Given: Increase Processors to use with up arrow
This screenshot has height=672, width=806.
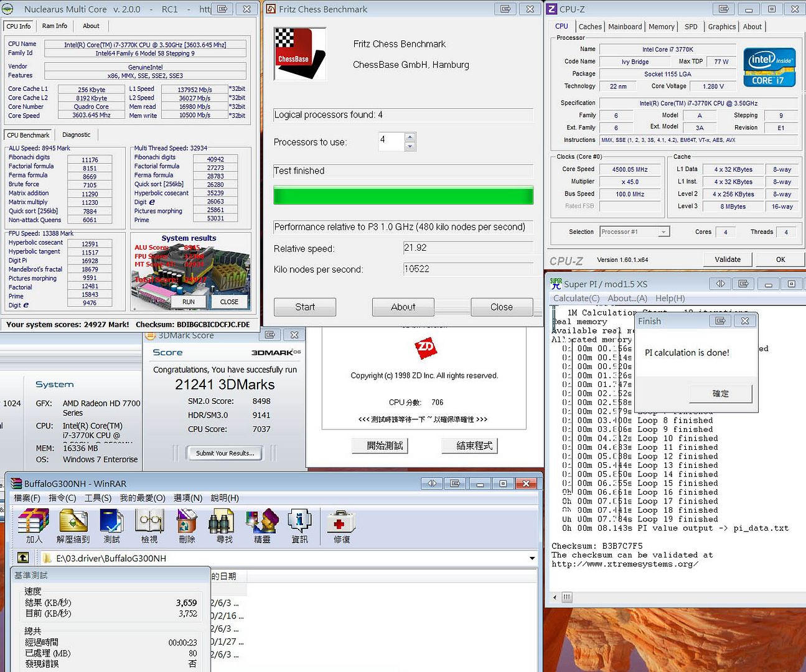Looking at the screenshot, I should [410, 137].
